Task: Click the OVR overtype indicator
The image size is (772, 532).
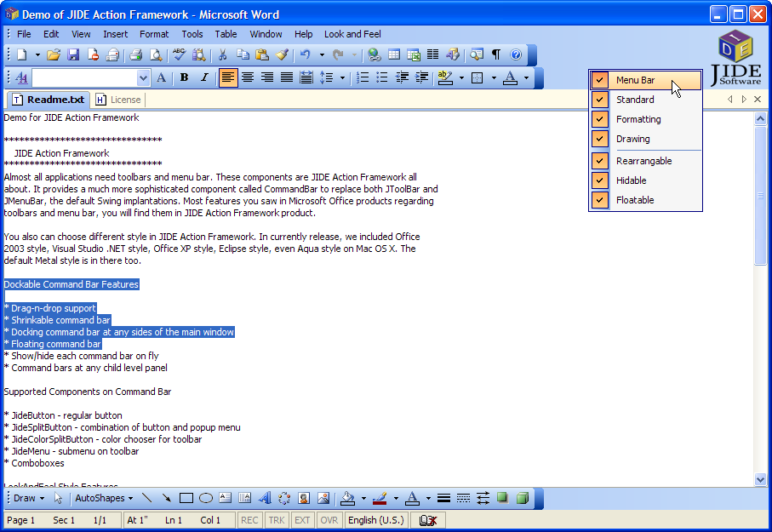Action: (x=329, y=520)
